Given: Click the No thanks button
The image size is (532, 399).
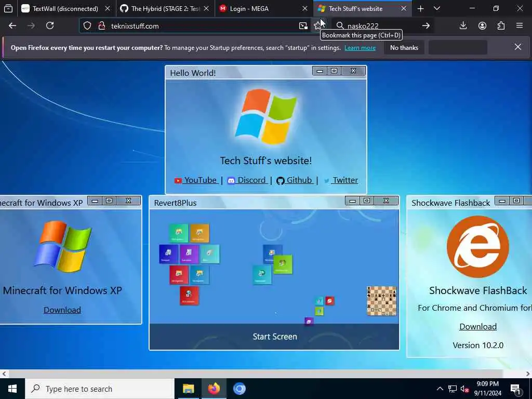Looking at the screenshot, I should tap(404, 48).
